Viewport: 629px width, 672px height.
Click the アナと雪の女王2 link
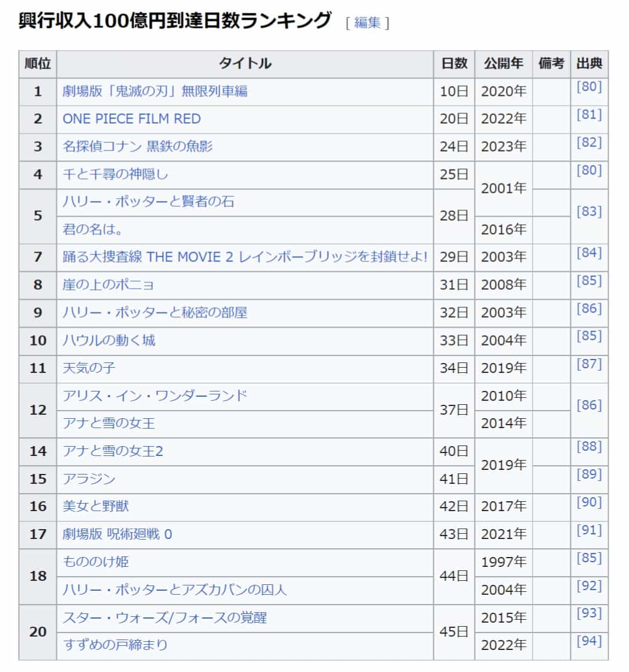point(113,451)
